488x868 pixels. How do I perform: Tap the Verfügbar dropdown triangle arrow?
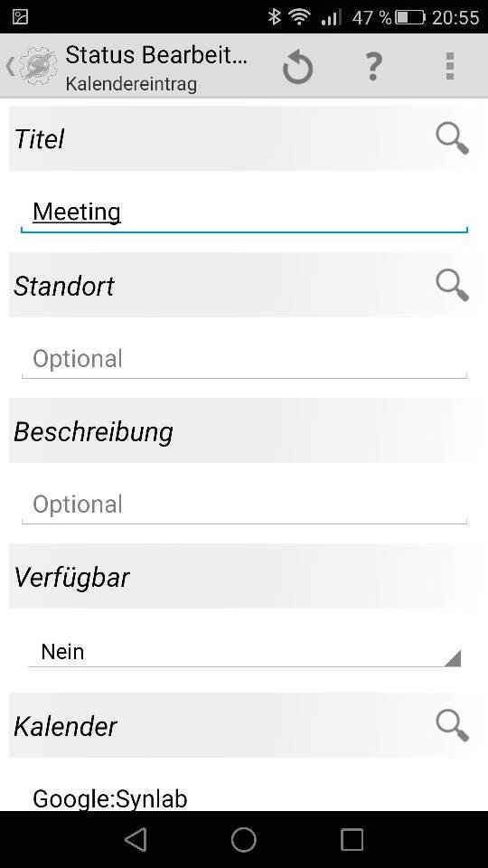(x=453, y=658)
